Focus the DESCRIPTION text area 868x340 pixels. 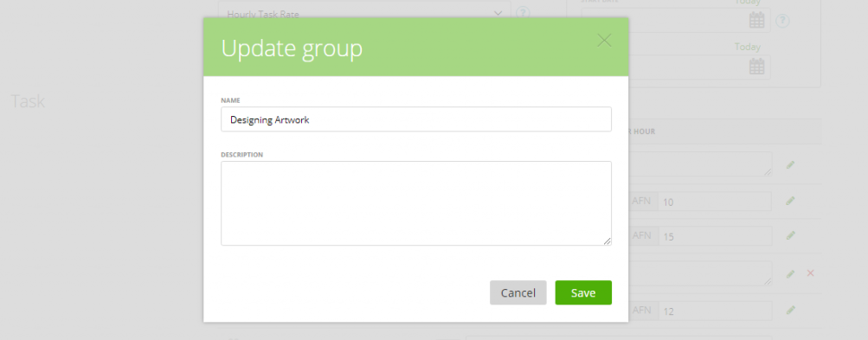[415, 203]
